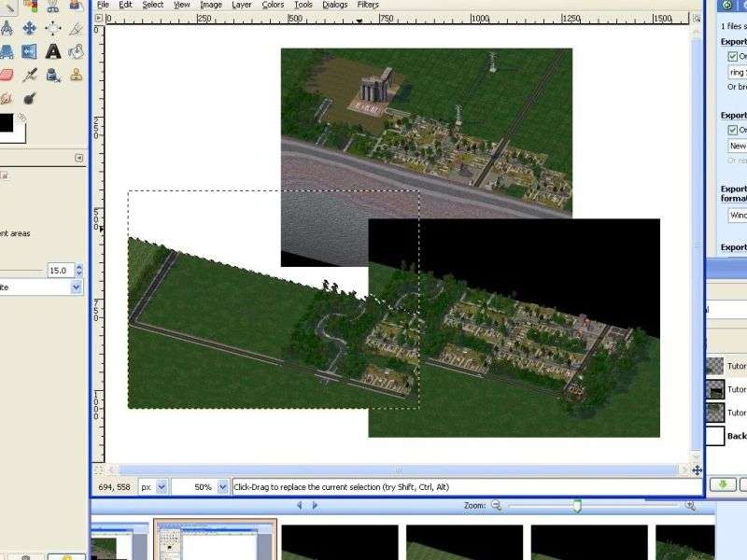The image size is (747, 560).
Task: Open the Layer menu
Action: tap(242, 5)
